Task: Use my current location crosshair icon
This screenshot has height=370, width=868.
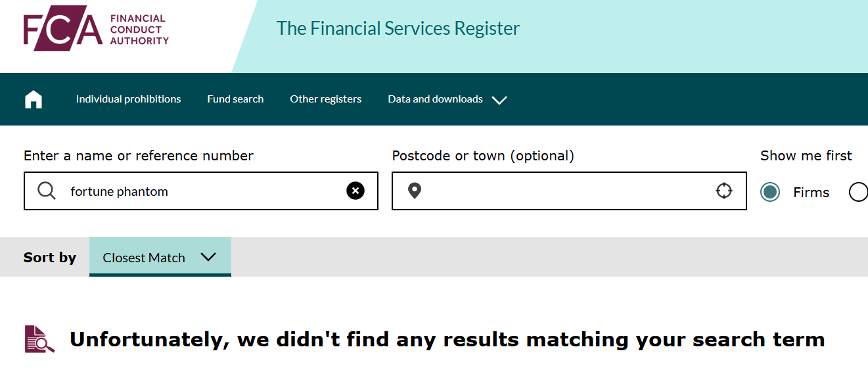Action: (724, 191)
